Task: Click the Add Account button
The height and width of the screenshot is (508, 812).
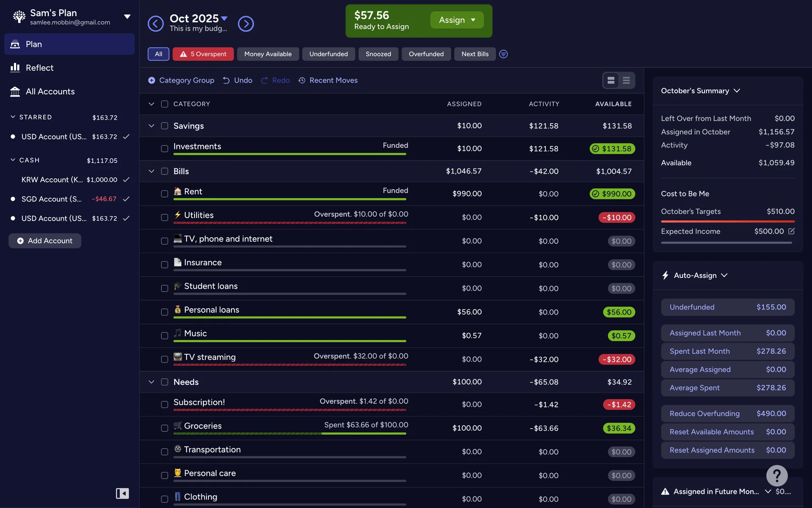Action: (x=45, y=241)
